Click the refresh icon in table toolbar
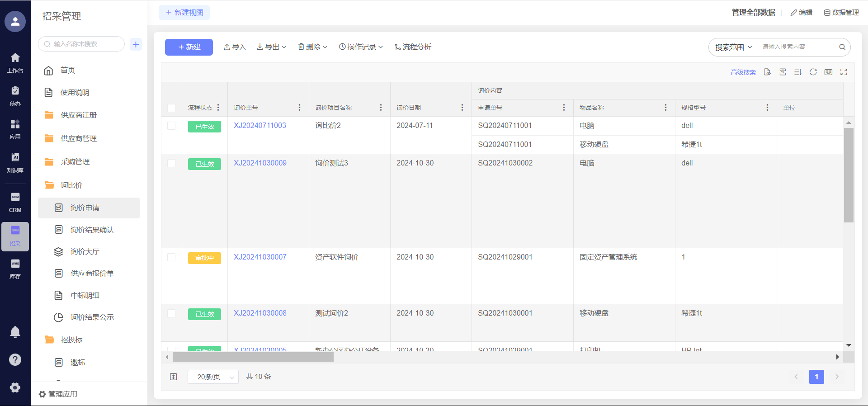The image size is (868, 406). click(813, 72)
